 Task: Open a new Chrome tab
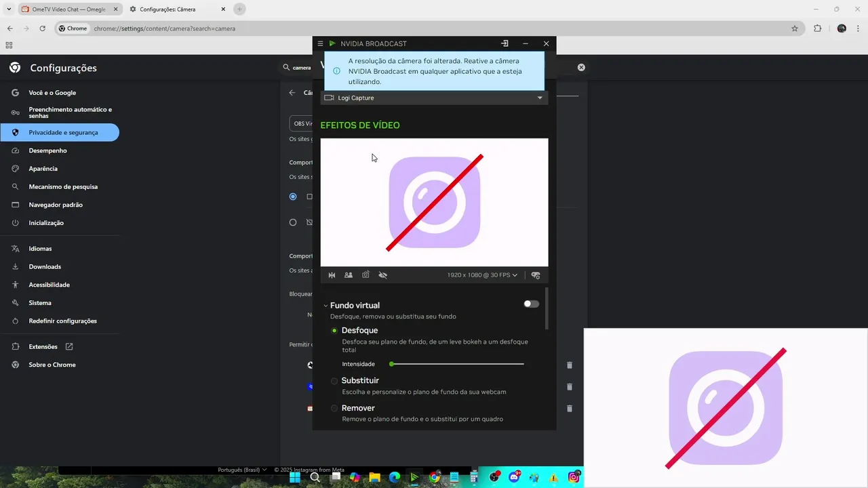point(239,9)
